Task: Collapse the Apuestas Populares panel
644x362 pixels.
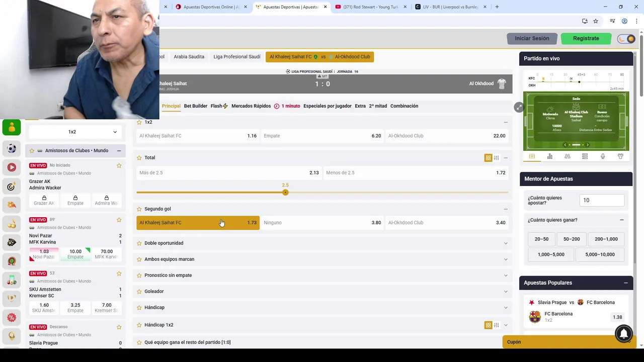Action: (626, 283)
